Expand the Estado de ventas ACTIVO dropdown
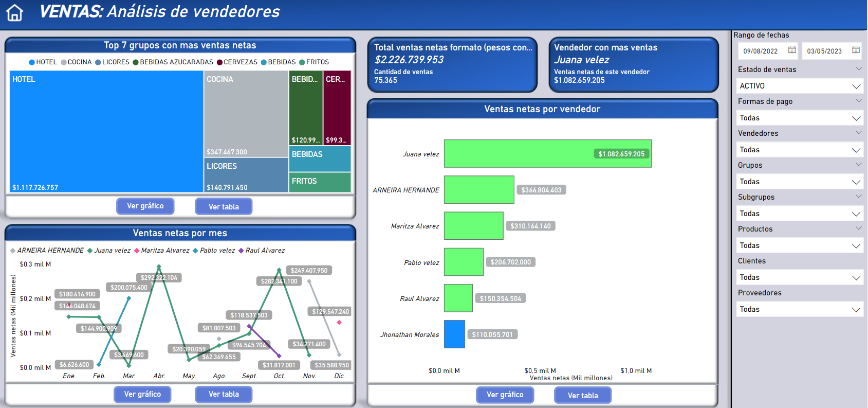The width and height of the screenshot is (868, 408). pyautogui.click(x=856, y=86)
